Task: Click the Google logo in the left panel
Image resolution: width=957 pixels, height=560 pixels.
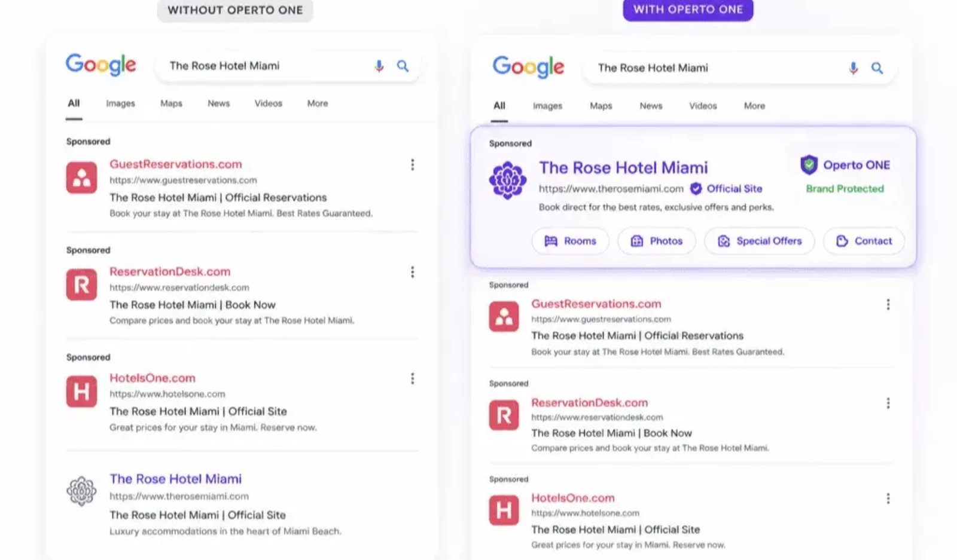Action: click(x=101, y=65)
